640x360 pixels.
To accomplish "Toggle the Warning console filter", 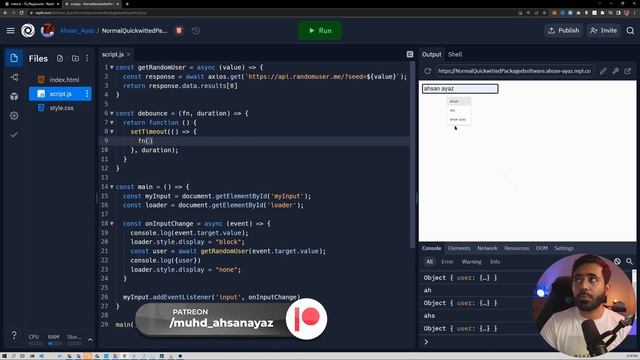I will pyautogui.click(x=471, y=262).
